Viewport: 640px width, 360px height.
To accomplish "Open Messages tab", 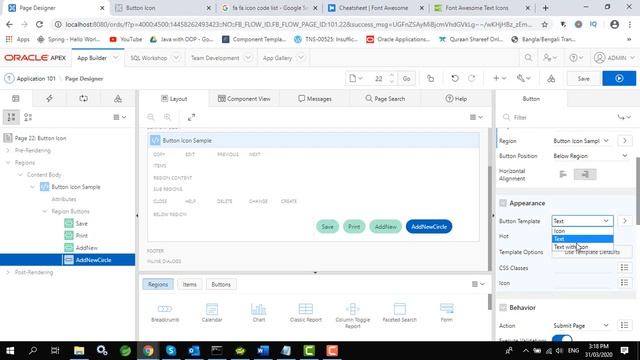I will 315,98.
